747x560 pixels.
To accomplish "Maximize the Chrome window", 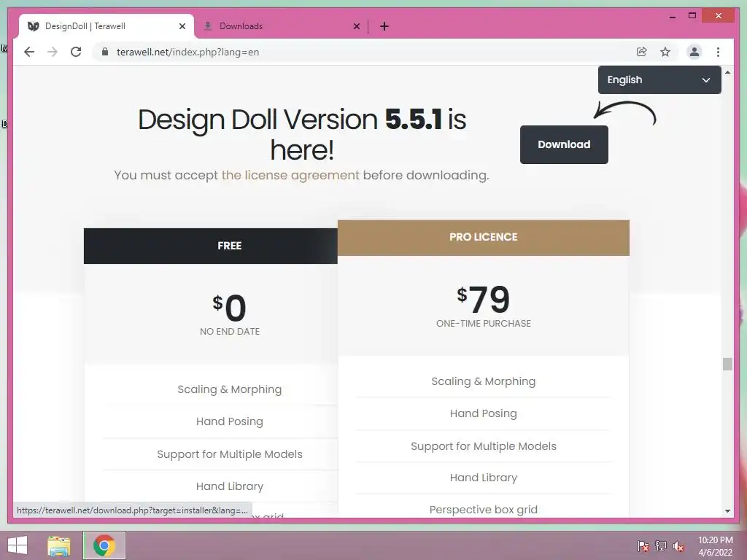I will click(x=692, y=16).
